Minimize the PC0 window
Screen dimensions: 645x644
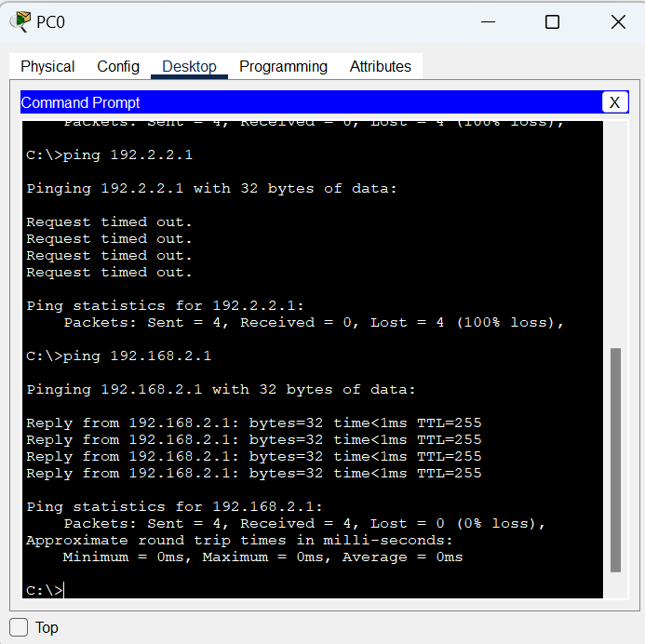click(x=488, y=21)
